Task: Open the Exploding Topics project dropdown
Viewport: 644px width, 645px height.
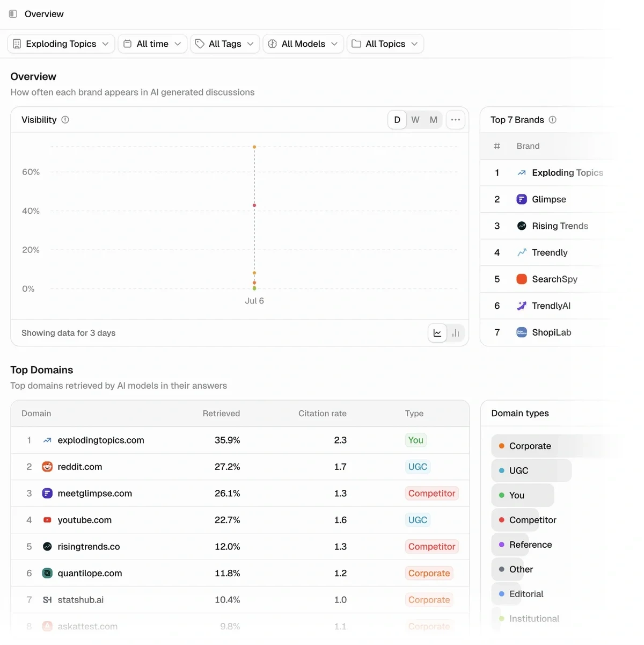Action: pos(61,44)
